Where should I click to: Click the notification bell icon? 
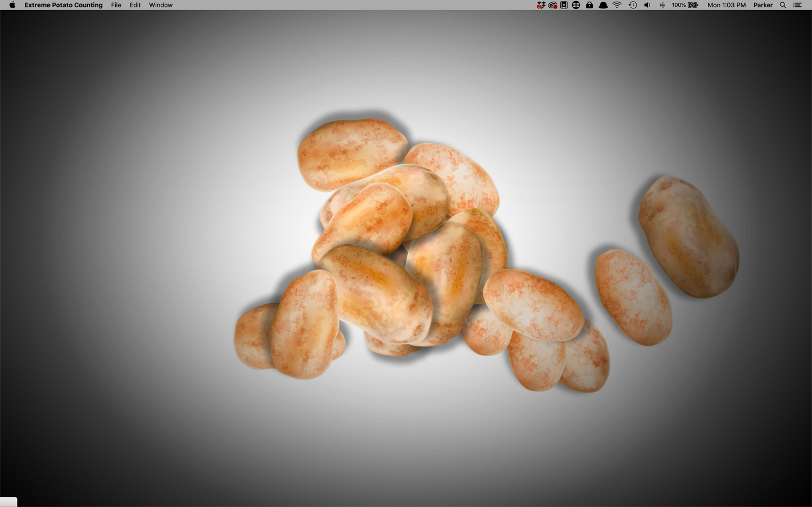tap(603, 5)
